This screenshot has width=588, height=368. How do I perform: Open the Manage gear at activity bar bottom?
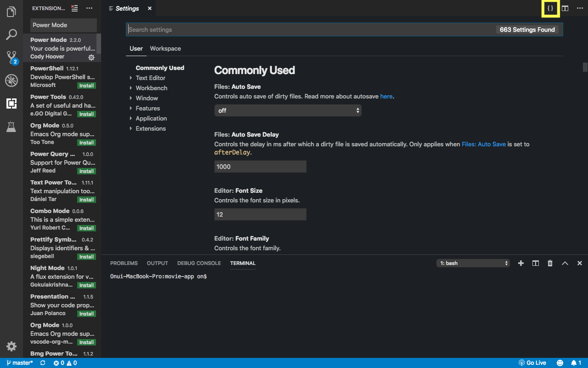(11, 346)
